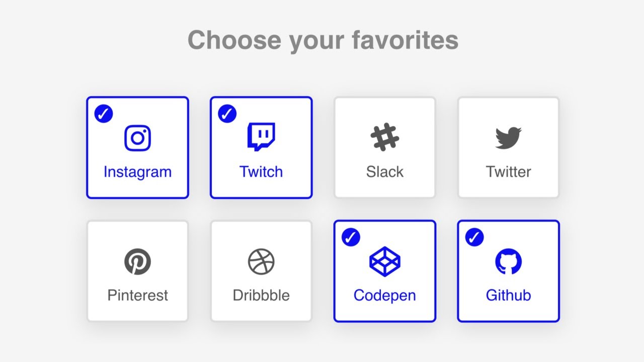Uncheck the Github checkmark badge
The height and width of the screenshot is (362, 644).
tap(474, 237)
